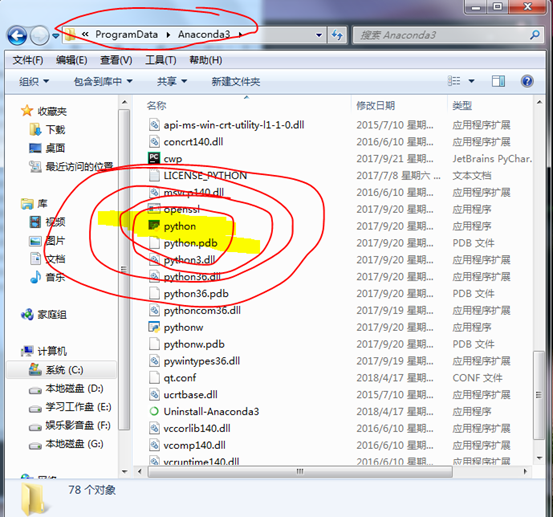Open the blue help question mark icon
The height and width of the screenshot is (517, 553).
pos(527,81)
